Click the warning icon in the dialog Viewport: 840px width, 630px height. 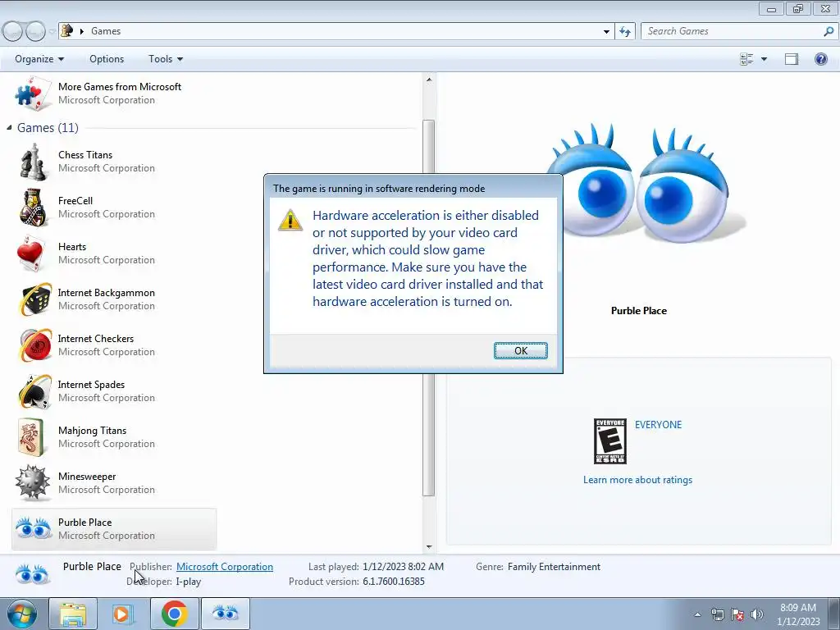click(x=290, y=220)
